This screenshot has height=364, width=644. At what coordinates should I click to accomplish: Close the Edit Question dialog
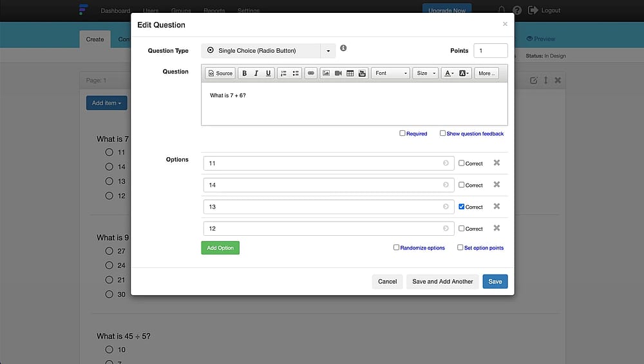click(505, 24)
